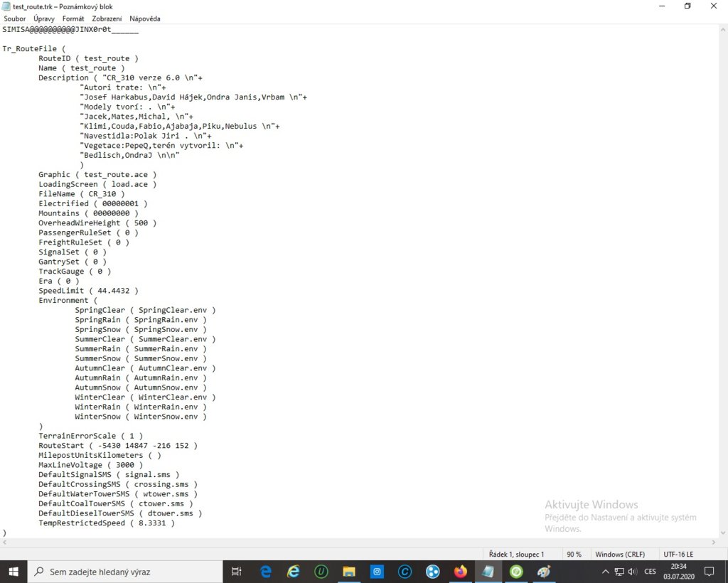Click the 90 % zoom indicator
This screenshot has height=583, width=728.
click(573, 554)
